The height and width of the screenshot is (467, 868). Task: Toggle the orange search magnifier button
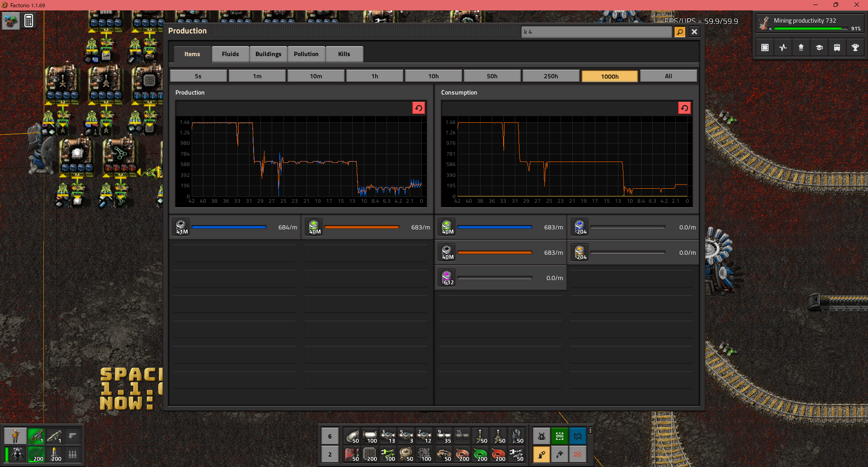click(680, 32)
